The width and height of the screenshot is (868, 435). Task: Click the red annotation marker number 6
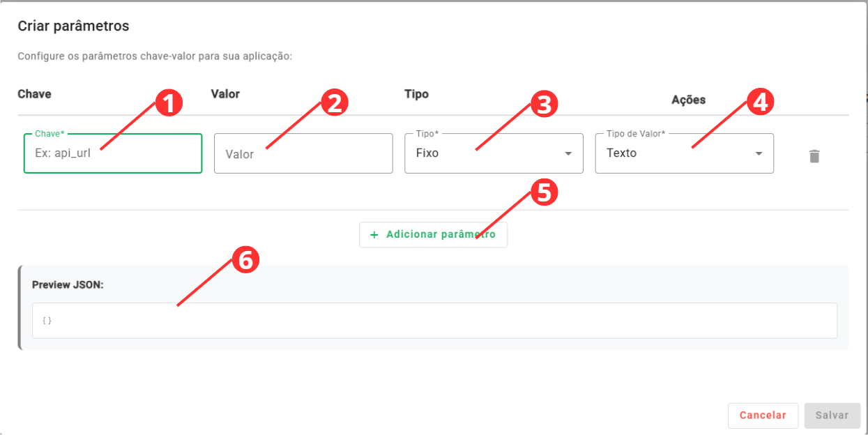click(245, 260)
